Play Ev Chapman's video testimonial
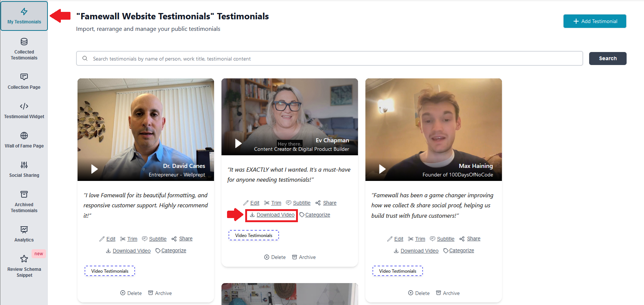The image size is (644, 305). 239,143
